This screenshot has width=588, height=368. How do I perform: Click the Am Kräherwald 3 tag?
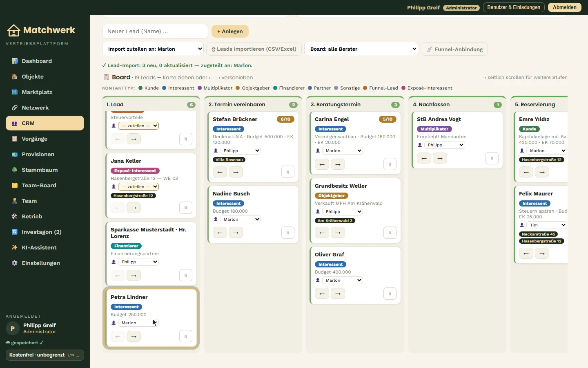tap(335, 221)
